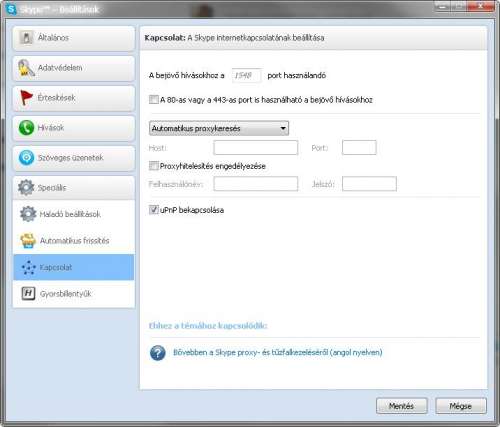Close the Skype settings window
Screen dimensions: 500x427
coord(480,6)
